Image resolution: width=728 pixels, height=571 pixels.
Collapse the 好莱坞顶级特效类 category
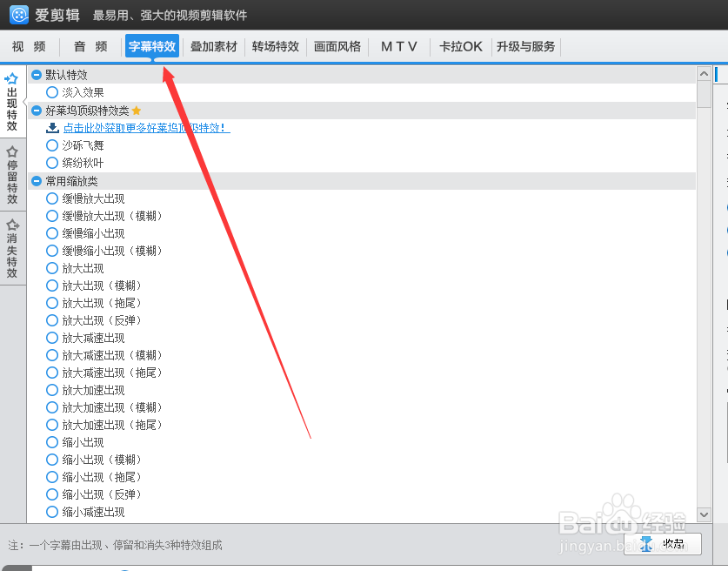[35, 111]
